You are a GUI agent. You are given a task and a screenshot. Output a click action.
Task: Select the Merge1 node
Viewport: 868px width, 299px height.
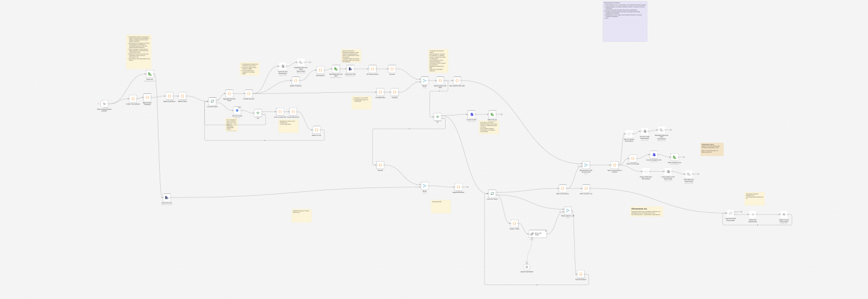tap(425, 81)
